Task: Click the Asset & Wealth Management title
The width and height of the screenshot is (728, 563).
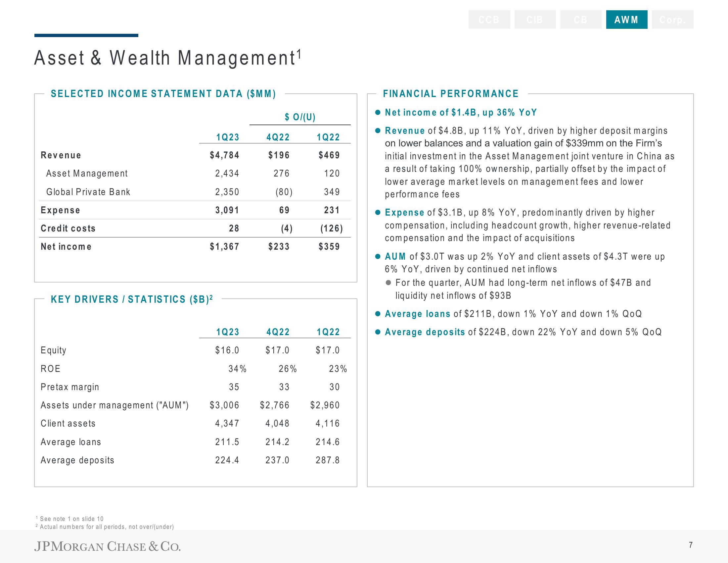Action: coord(168,58)
